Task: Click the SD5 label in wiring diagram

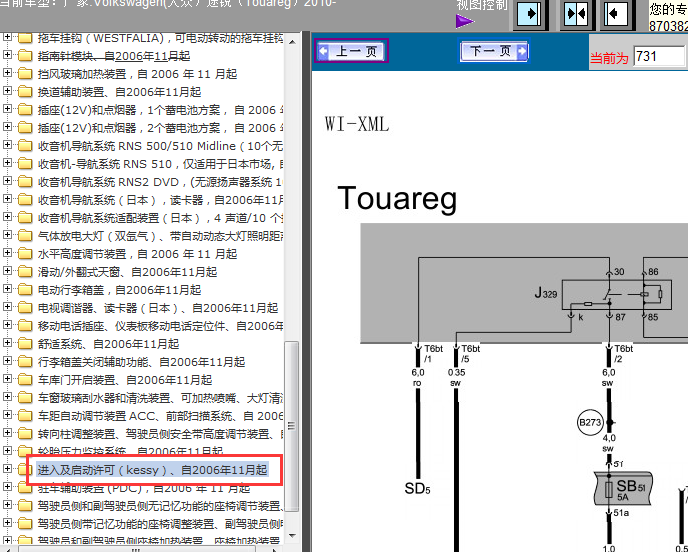Action: pyautogui.click(x=417, y=488)
